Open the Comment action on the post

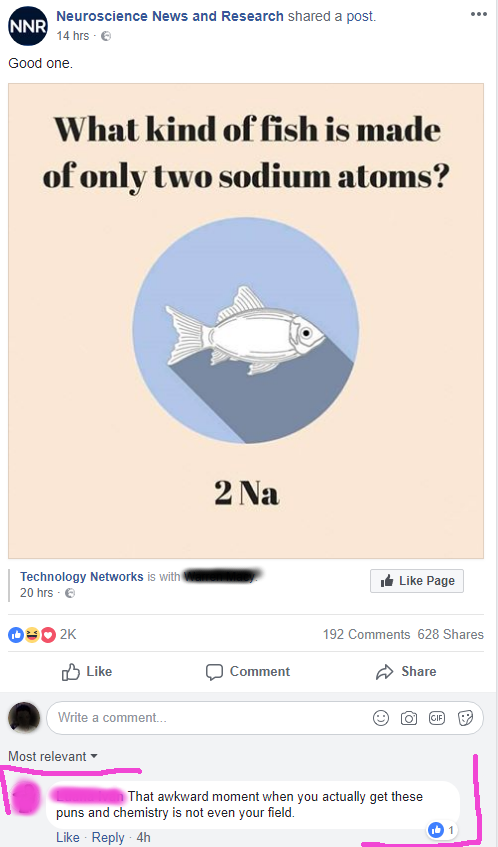pos(248,671)
